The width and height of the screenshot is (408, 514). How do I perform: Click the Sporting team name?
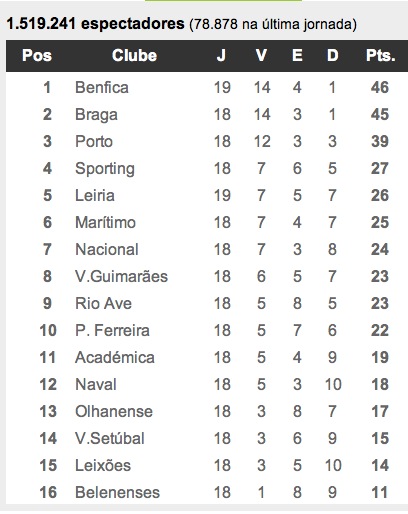105,169
